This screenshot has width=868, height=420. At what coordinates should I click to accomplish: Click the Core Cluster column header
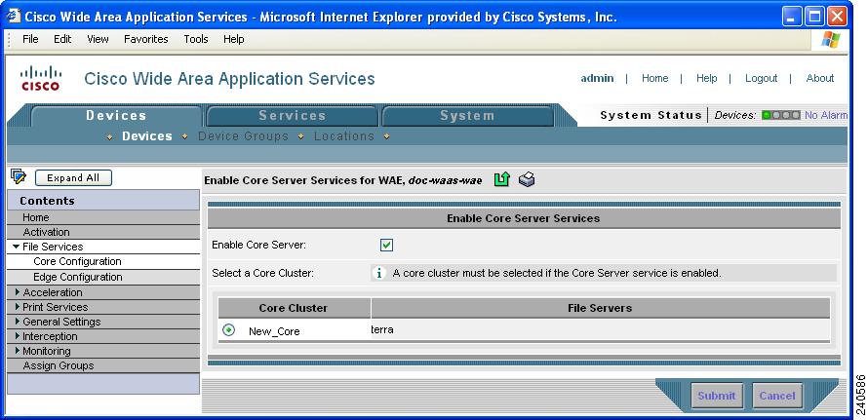pos(294,308)
